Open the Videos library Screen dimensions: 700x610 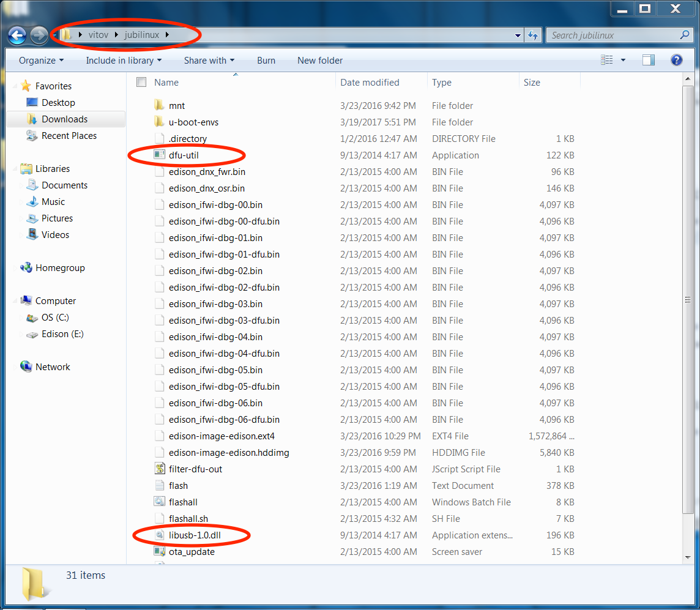click(55, 235)
